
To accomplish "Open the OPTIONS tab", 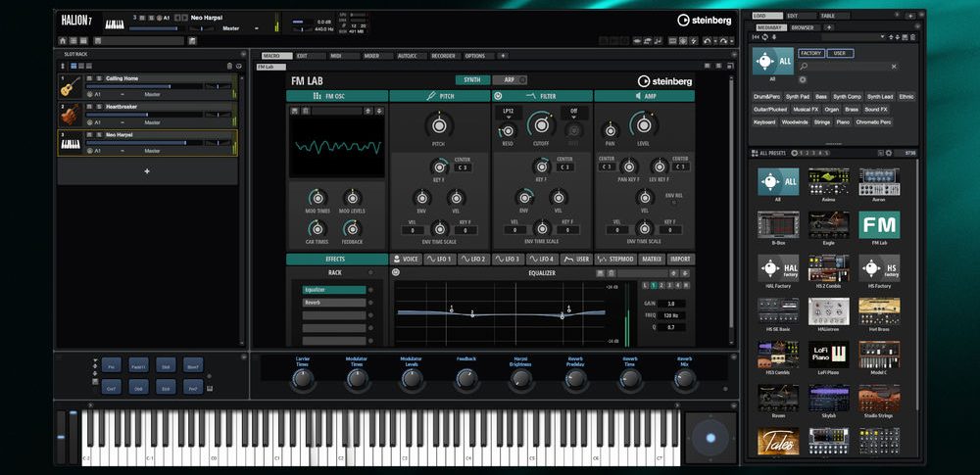I will (479, 56).
